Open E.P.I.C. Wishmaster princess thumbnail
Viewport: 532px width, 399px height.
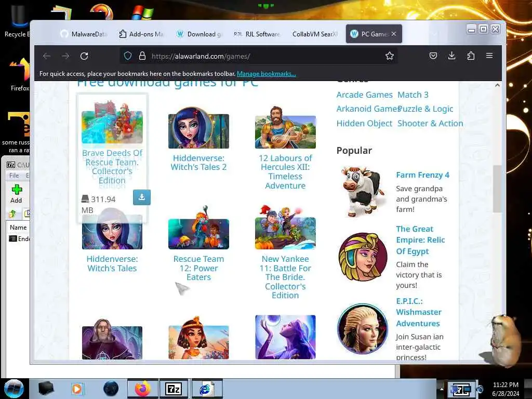tap(363, 329)
